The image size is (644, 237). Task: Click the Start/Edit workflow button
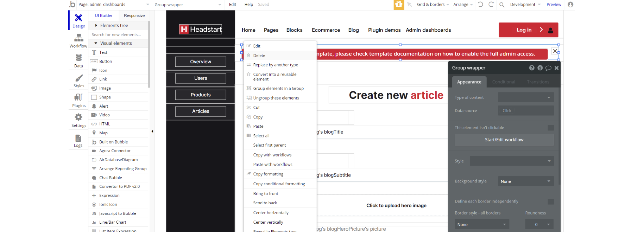[x=504, y=140]
